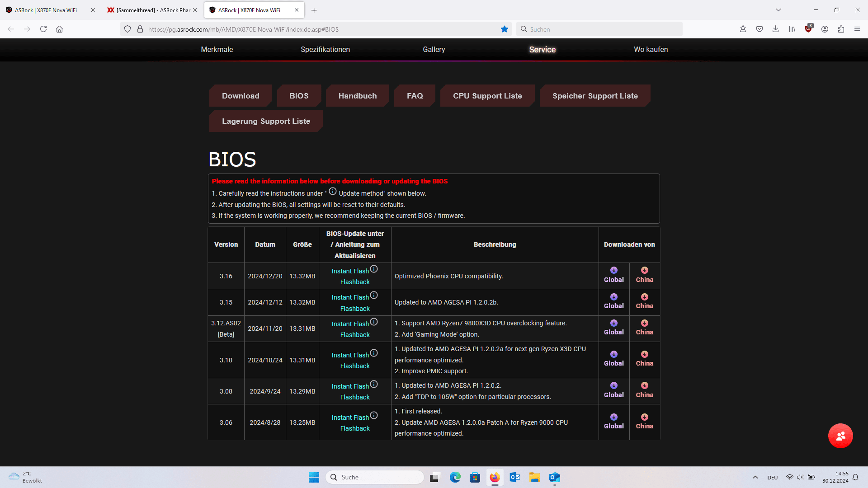
Task: Open the Handbuch section
Action: (358, 96)
